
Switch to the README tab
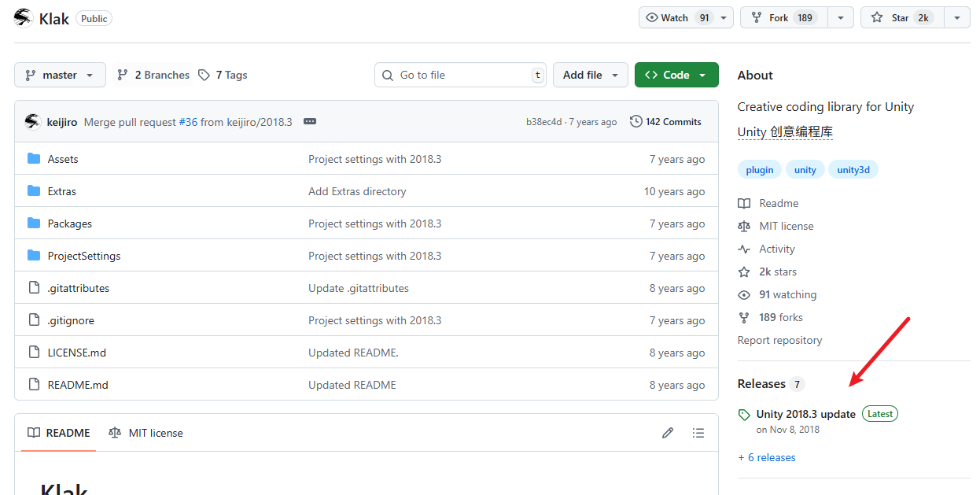click(59, 433)
